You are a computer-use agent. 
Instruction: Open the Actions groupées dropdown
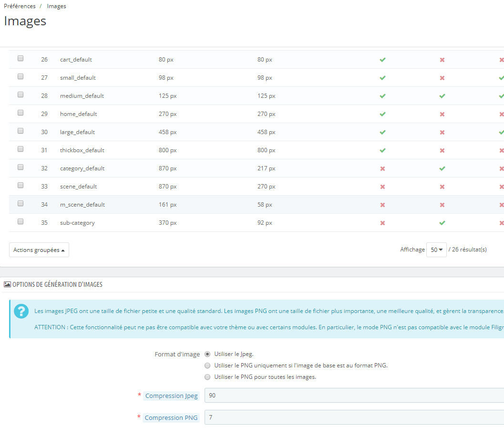pyautogui.click(x=39, y=250)
